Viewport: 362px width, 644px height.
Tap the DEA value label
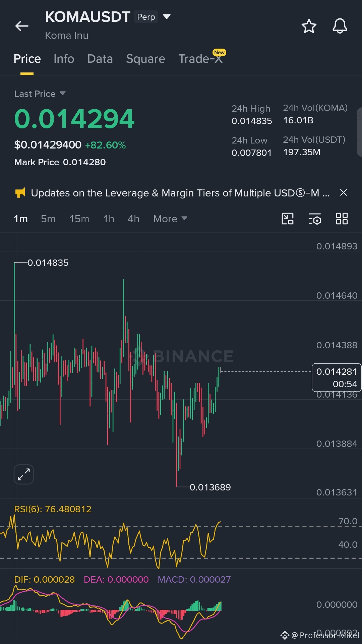116,580
